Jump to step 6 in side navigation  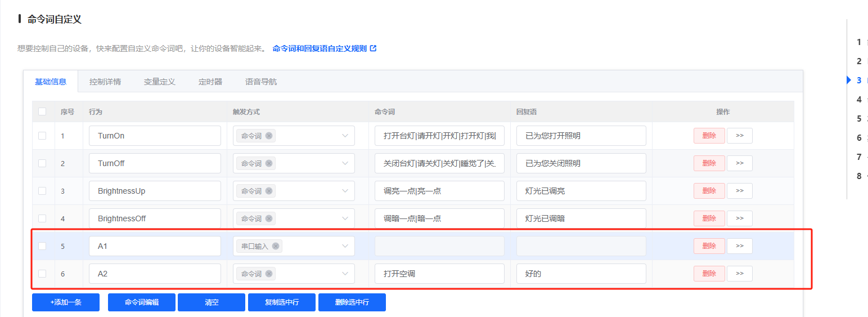(x=860, y=138)
